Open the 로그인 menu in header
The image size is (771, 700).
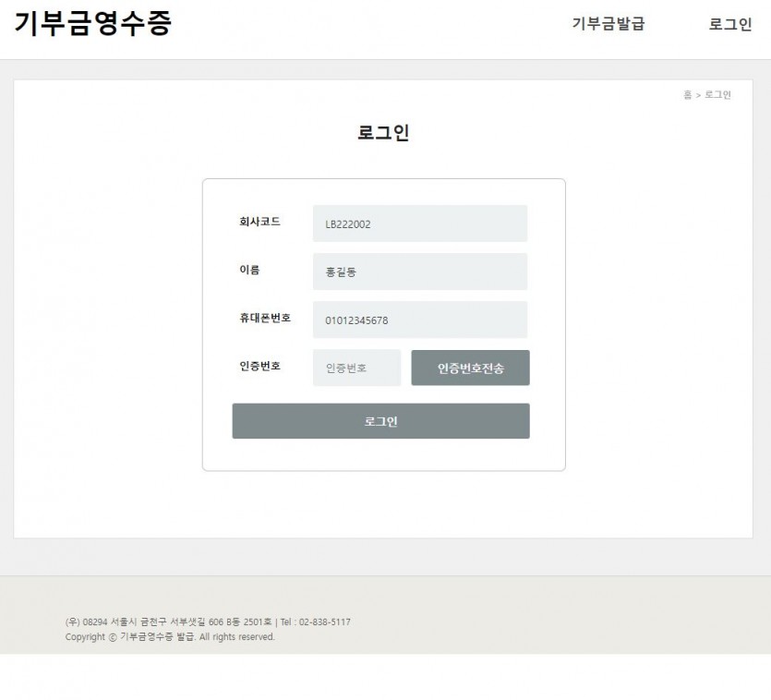[x=730, y=24]
